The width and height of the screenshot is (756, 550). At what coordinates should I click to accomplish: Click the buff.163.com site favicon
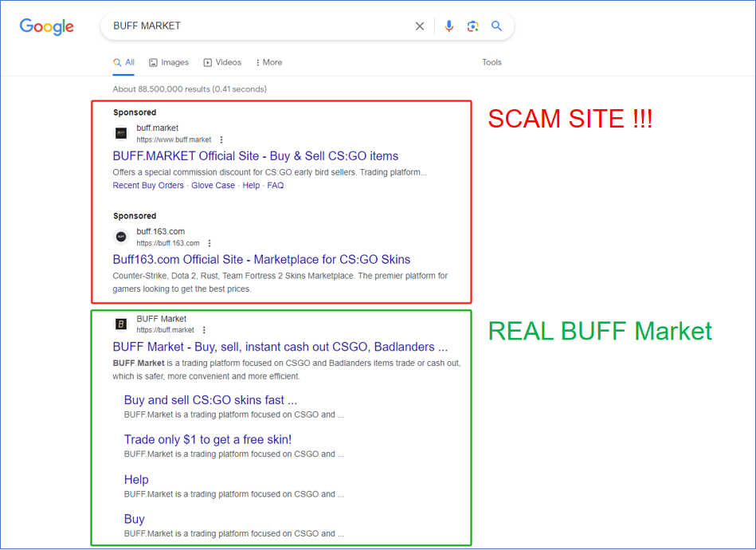point(120,237)
